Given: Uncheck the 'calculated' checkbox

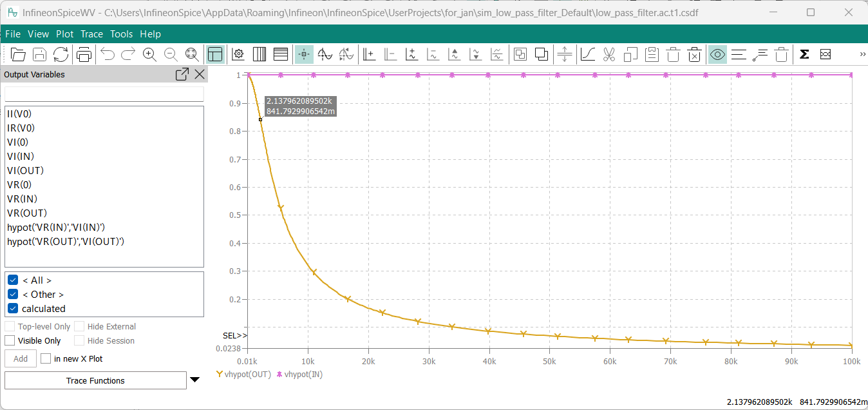Looking at the screenshot, I should click(x=13, y=309).
